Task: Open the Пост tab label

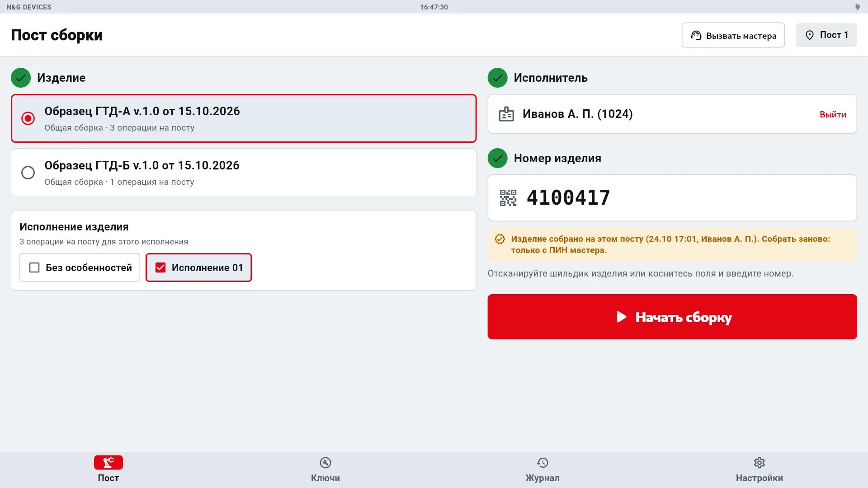Action: tap(108, 478)
